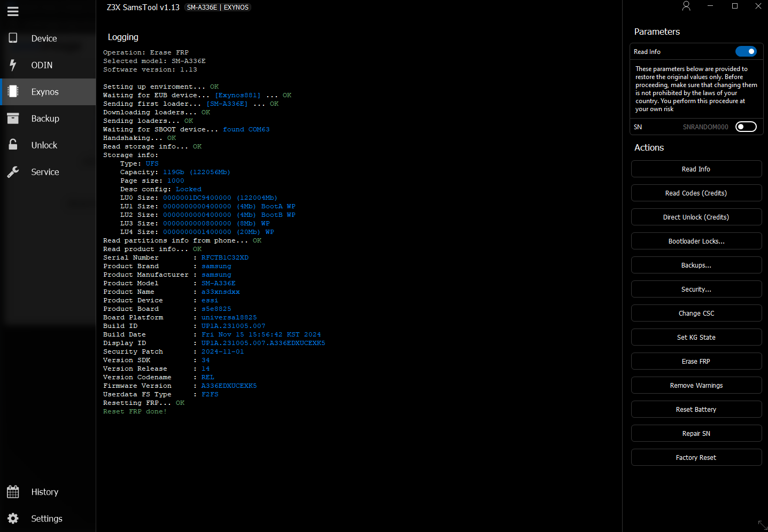Click the Build ID UP1A.231005.007 value

234,326
